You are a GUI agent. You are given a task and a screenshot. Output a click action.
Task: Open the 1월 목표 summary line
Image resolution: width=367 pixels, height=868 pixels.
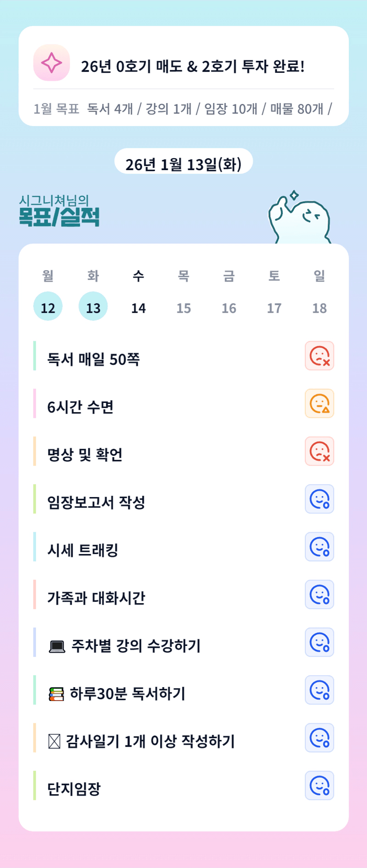[183, 108]
